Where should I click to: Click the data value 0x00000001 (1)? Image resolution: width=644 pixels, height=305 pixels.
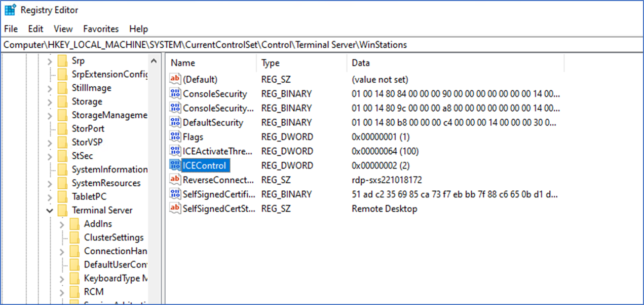381,137
